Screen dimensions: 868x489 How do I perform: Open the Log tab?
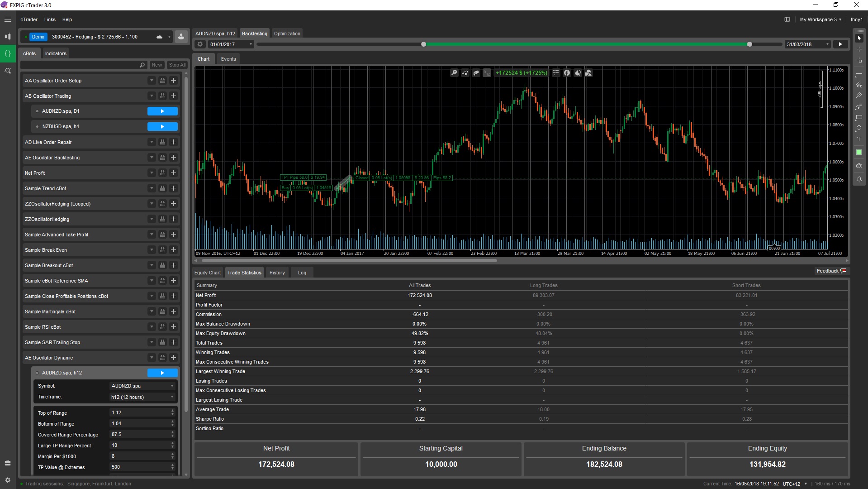point(302,273)
